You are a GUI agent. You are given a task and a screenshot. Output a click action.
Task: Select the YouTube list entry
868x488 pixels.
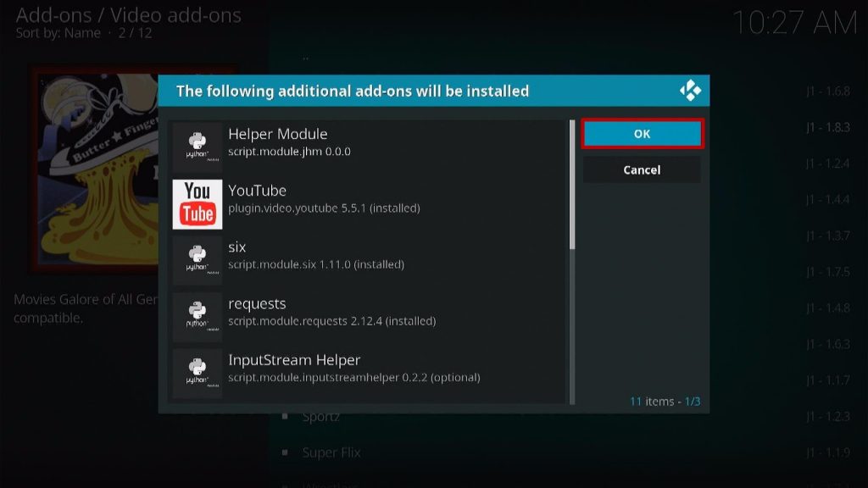(368, 204)
